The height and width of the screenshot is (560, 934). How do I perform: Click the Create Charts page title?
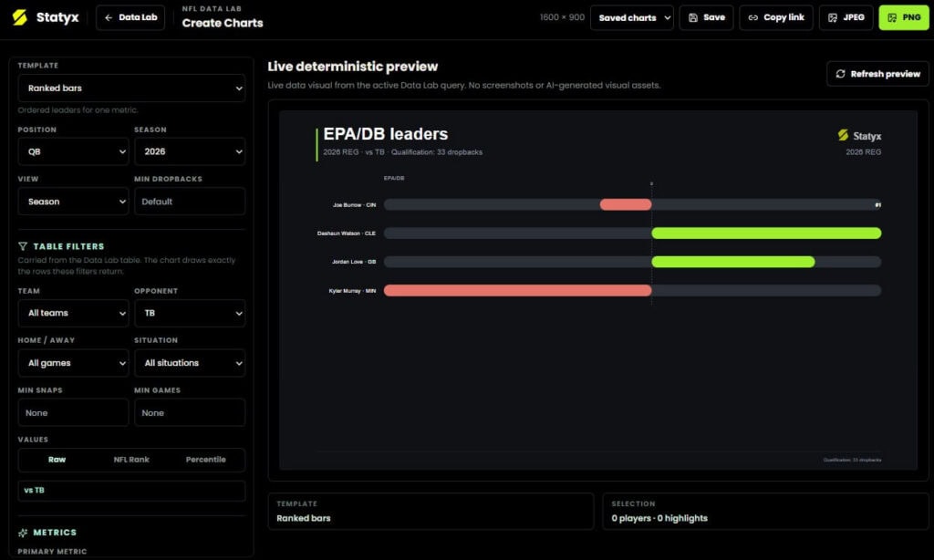(x=223, y=23)
